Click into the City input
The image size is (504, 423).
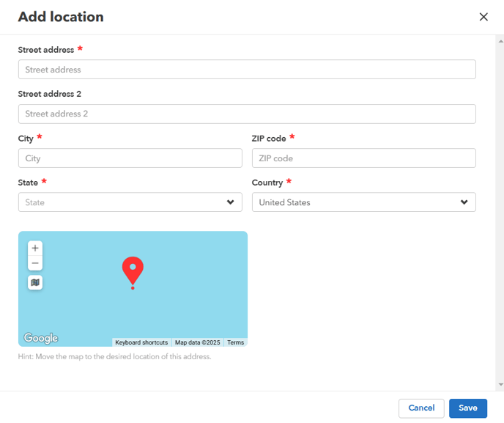point(130,158)
